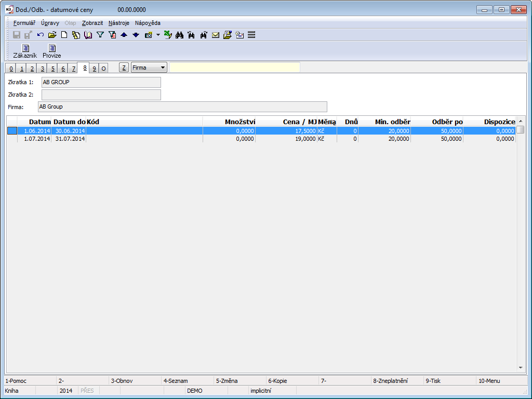
Task: Switch to page tab 7
Action: pos(73,69)
